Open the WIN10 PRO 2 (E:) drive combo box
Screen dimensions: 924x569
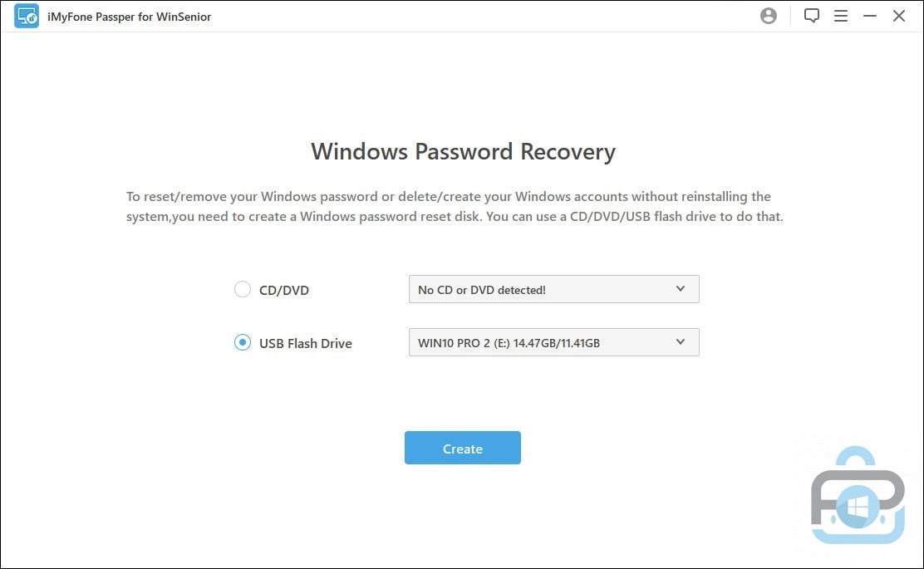[x=554, y=342]
